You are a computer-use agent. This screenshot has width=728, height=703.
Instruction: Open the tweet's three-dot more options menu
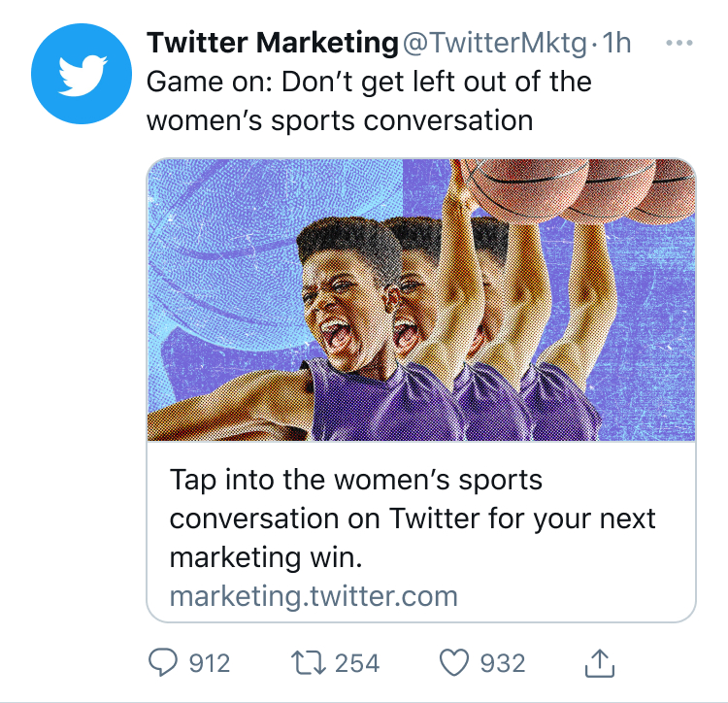pos(681,44)
